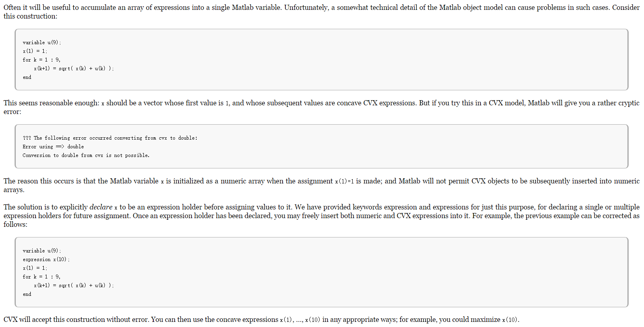
Task: Click 'Conversion to double from cvx is not possible.'
Action: coord(86,155)
